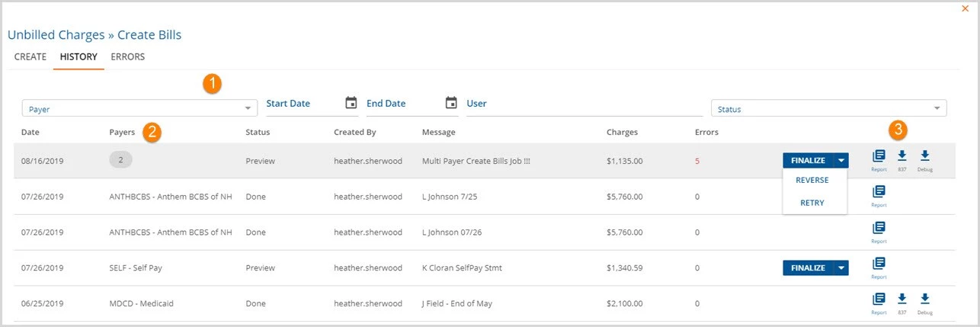Close the Create Bills dialog
This screenshot has height=327, width=980.
pos(966,8)
